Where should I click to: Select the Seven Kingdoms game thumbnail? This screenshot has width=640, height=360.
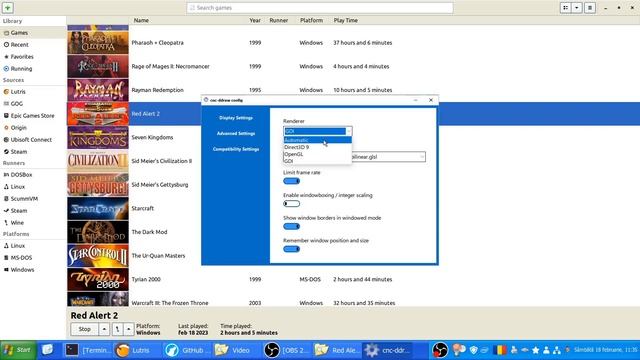point(98,137)
